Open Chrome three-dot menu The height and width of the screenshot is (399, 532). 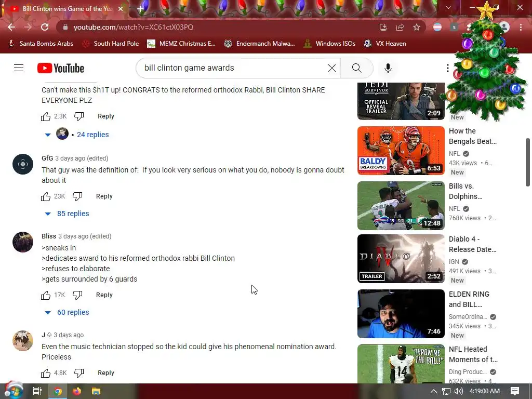coord(521,27)
